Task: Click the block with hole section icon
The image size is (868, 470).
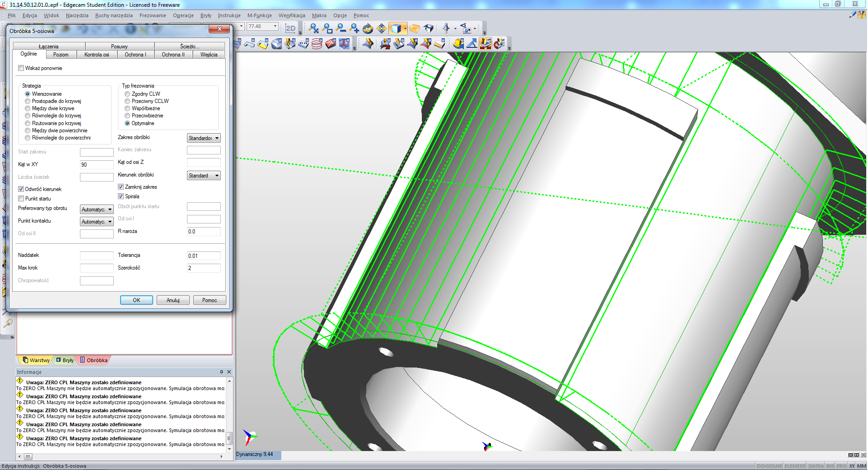Action: pyautogui.click(x=428, y=28)
